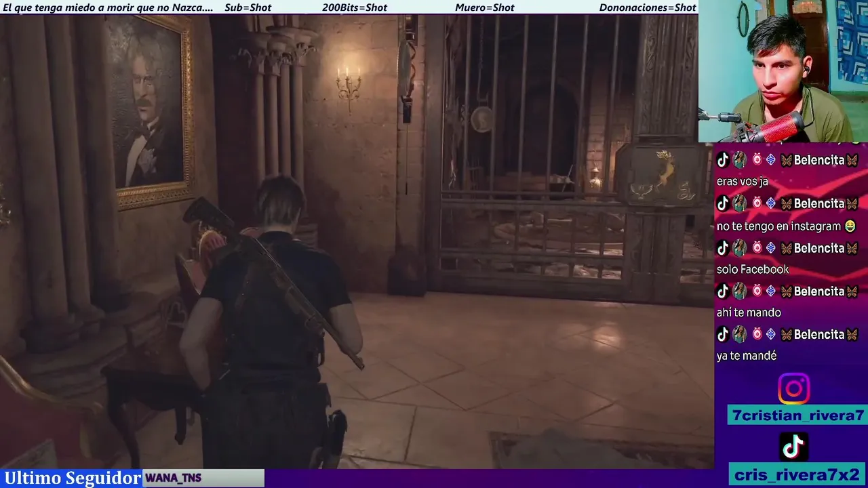The height and width of the screenshot is (488, 868).
Task: Click the Belencita username above "no te tengo en instagram"
Action: pyautogui.click(x=819, y=204)
